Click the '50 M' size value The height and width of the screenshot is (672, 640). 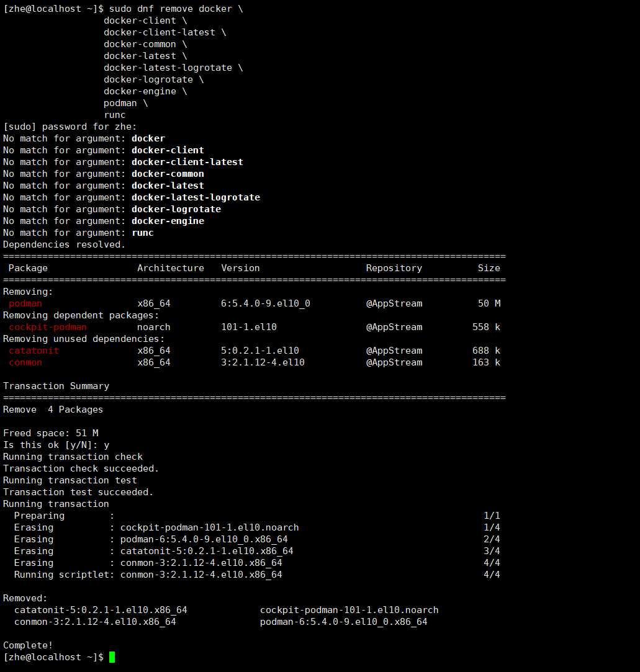pyautogui.click(x=489, y=303)
